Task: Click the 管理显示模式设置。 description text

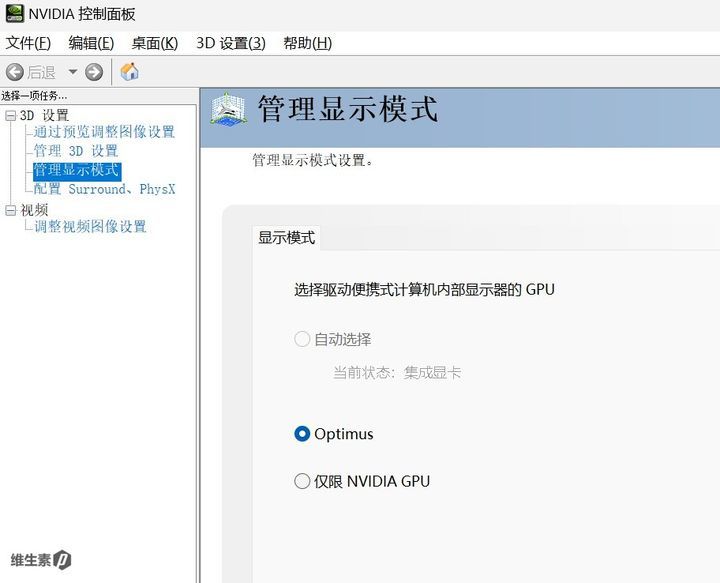Action: click(x=313, y=160)
